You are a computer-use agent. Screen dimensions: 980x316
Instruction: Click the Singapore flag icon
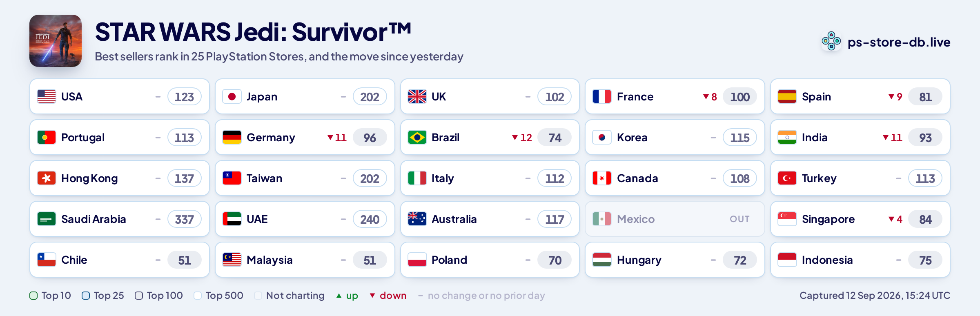787,219
